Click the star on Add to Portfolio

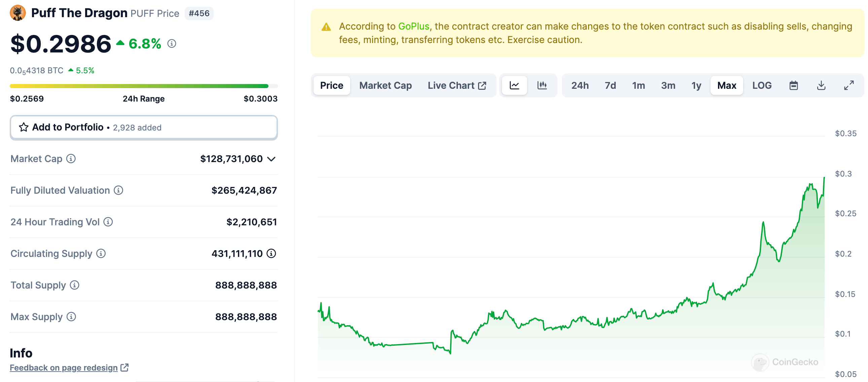tap(23, 127)
